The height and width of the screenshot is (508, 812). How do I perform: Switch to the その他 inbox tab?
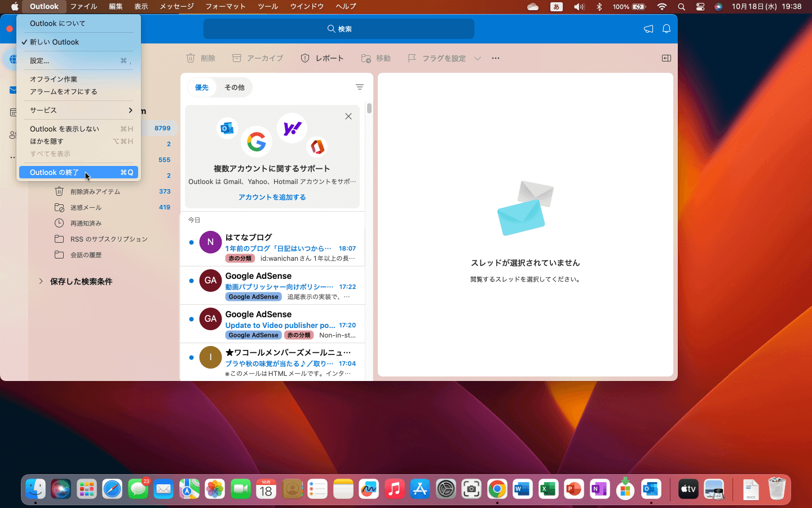click(x=235, y=87)
